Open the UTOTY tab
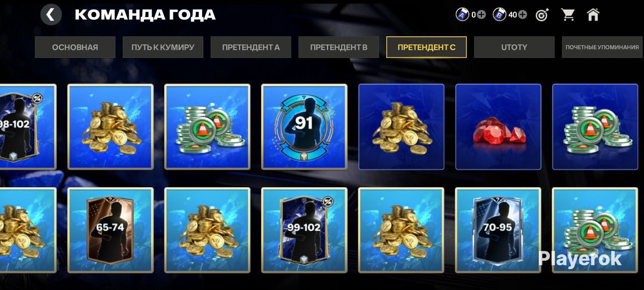 click(514, 47)
